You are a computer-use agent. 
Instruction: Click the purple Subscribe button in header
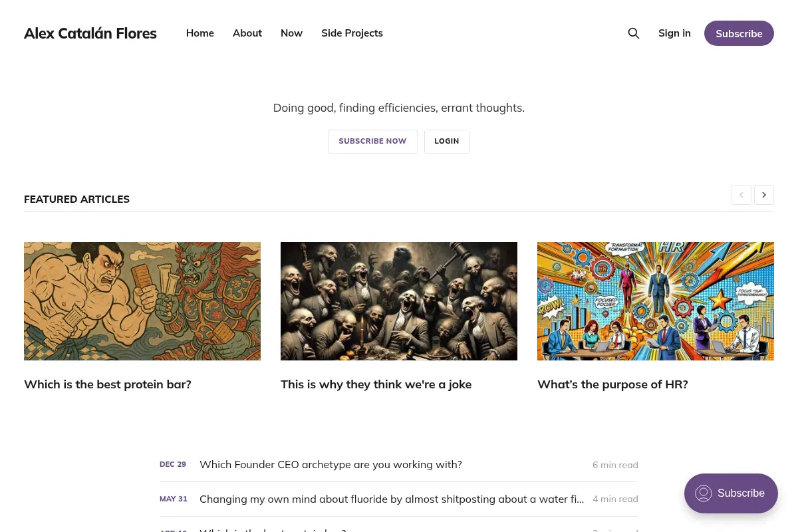click(739, 33)
